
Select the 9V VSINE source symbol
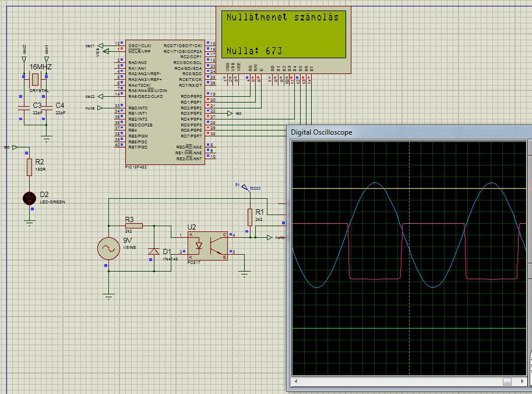pyautogui.click(x=109, y=249)
